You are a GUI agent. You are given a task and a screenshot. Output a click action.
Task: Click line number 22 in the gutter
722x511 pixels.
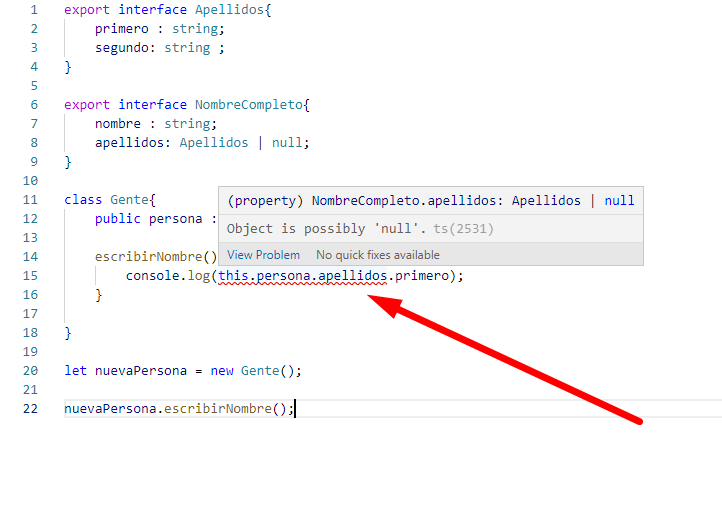pos(29,409)
